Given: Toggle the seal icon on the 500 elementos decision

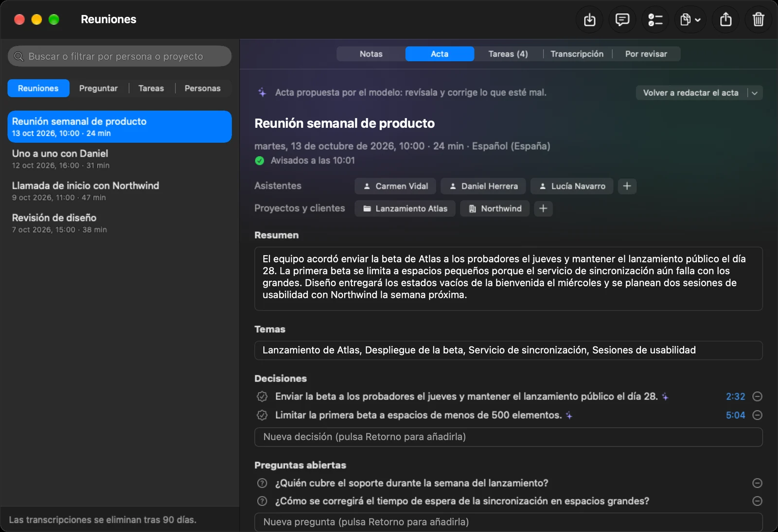Looking at the screenshot, I should point(262,415).
